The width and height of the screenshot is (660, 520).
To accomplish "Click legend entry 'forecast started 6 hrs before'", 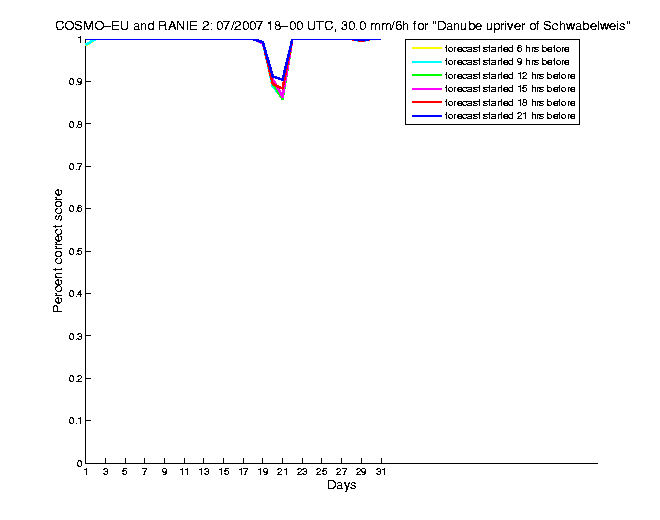I will point(507,49).
